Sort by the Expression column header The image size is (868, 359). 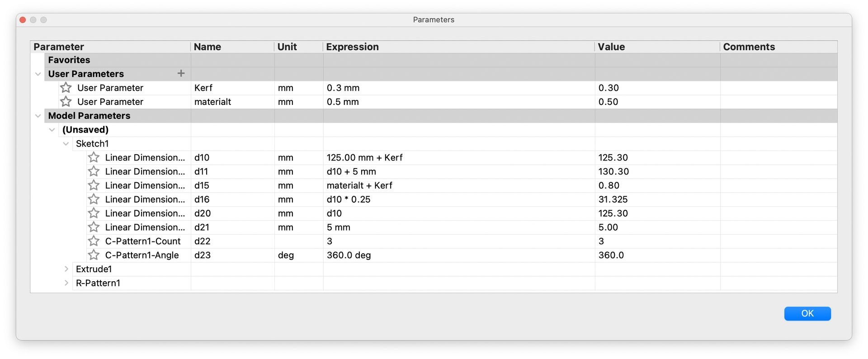tap(458, 47)
